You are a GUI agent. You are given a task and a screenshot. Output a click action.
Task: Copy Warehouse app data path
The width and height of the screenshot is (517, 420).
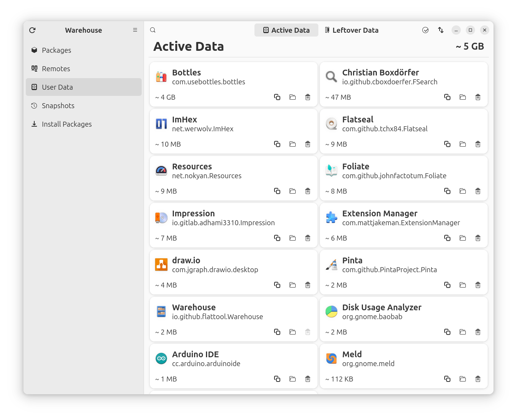(x=277, y=332)
